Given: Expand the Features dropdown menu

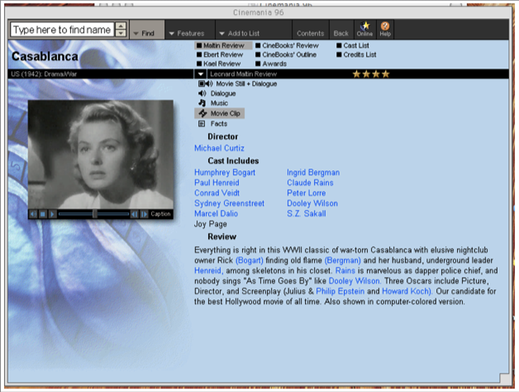Looking at the screenshot, I should pyautogui.click(x=187, y=33).
